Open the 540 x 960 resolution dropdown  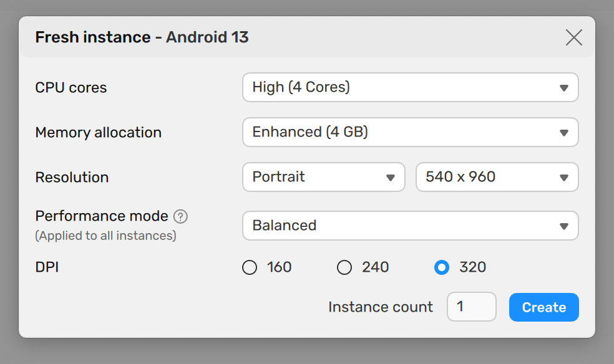(497, 177)
